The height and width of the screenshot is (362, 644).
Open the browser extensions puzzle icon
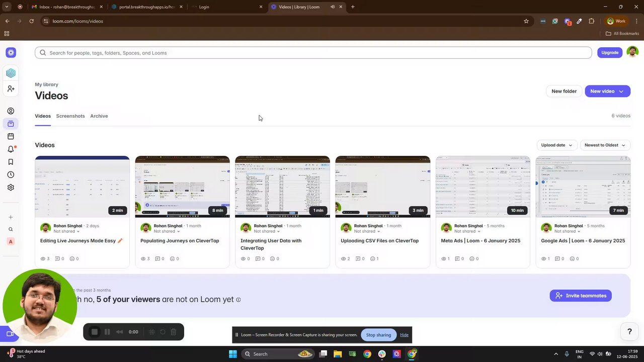click(591, 21)
